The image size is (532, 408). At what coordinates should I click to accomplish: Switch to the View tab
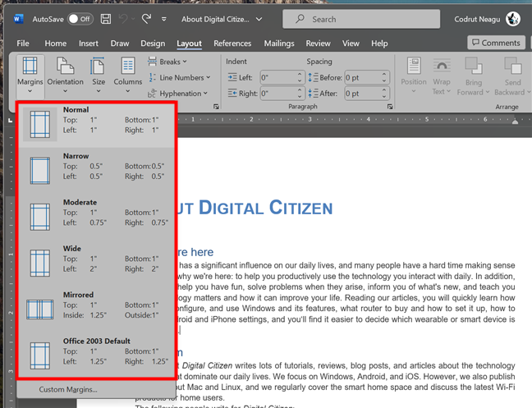pos(351,44)
